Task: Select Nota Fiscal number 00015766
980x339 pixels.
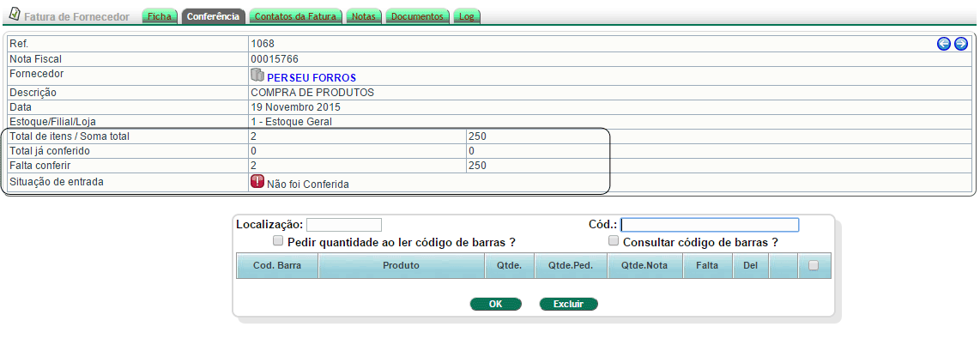Action: click(275, 59)
